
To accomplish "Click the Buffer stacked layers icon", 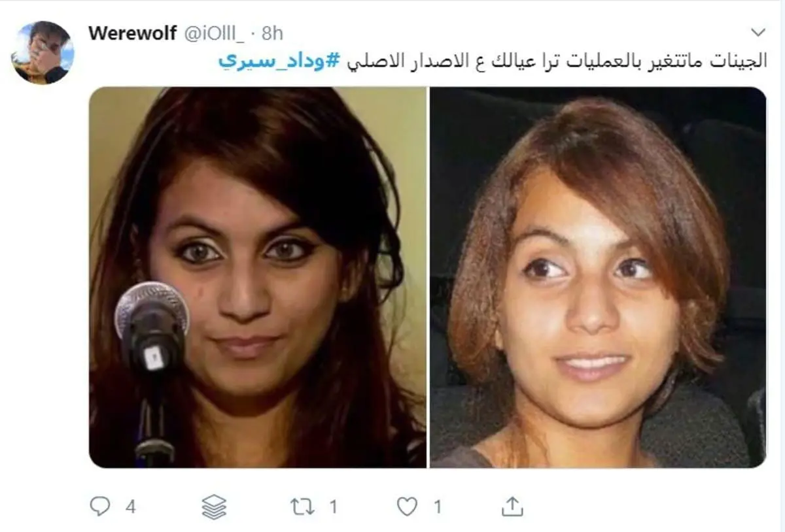I will tap(214, 507).
